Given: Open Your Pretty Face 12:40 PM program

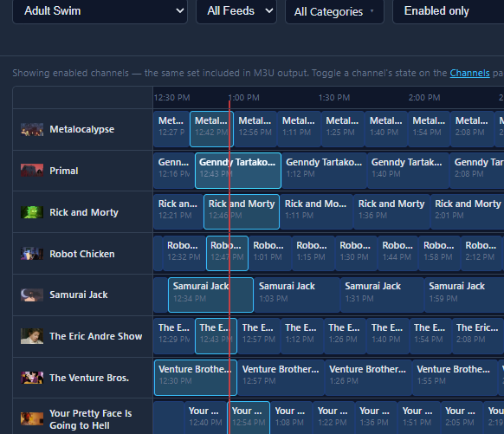Looking at the screenshot, I should click(205, 418).
